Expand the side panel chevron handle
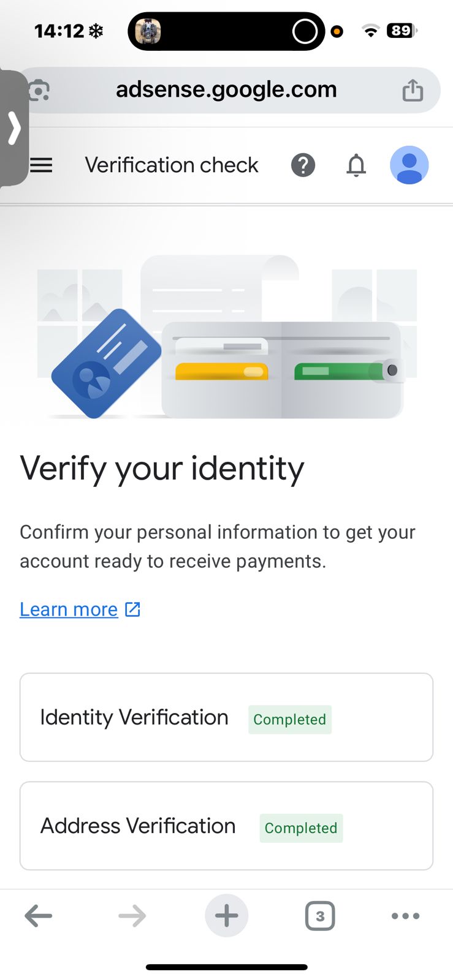This screenshot has height=980, width=453. point(13,127)
